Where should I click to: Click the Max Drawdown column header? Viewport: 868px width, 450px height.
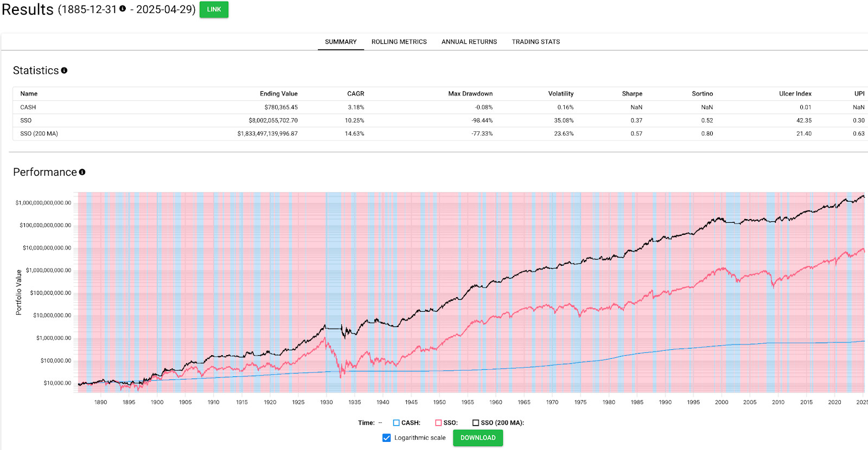coord(470,94)
